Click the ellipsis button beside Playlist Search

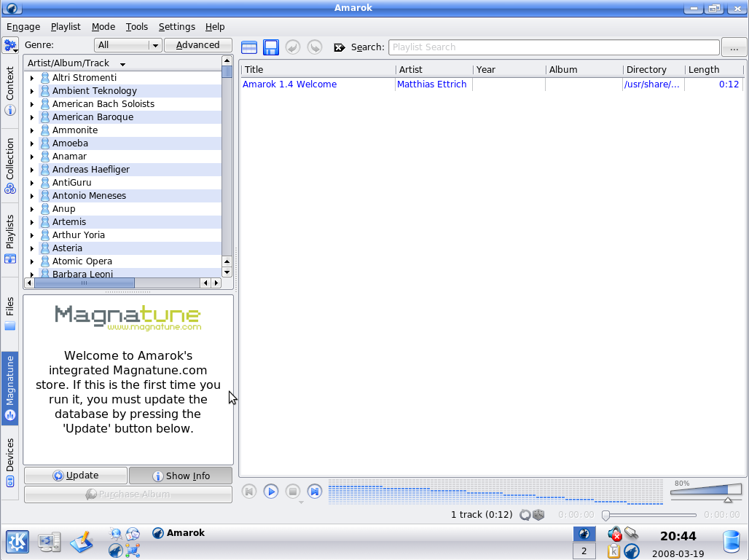tap(734, 47)
